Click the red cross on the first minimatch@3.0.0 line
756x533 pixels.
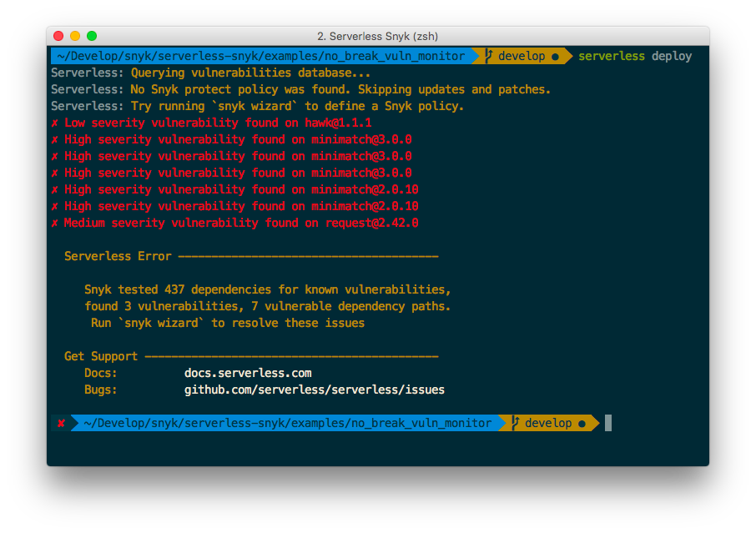tap(54, 139)
